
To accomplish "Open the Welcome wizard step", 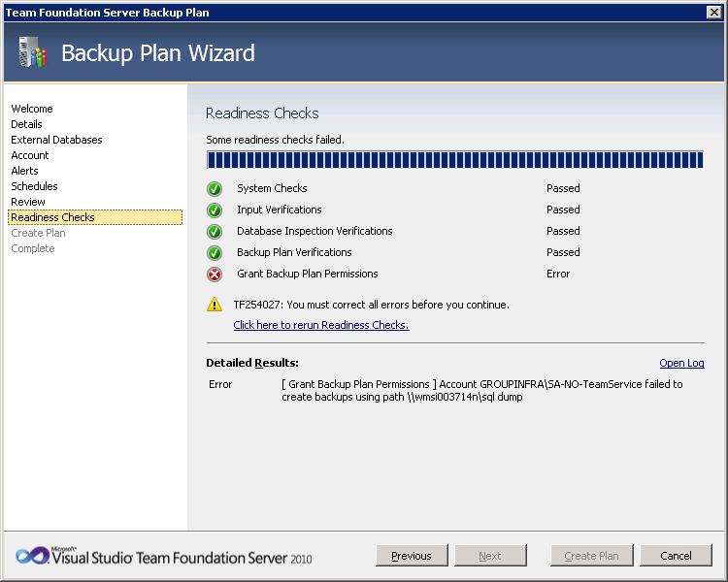I will coord(32,109).
